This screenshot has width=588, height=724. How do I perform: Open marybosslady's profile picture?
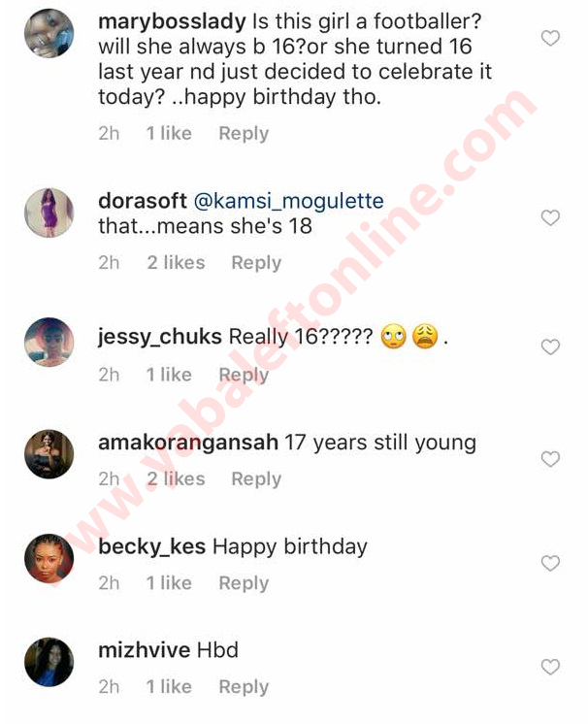(x=49, y=34)
